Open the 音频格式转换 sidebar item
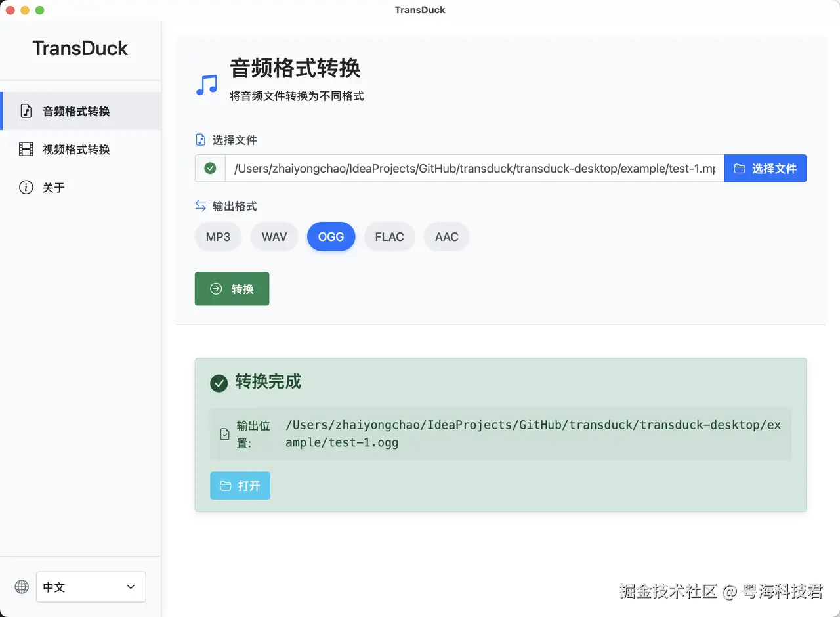 [x=81, y=111]
